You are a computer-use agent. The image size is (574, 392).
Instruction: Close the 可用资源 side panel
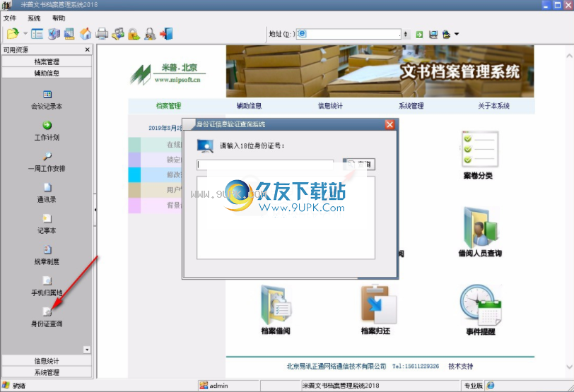click(x=87, y=49)
